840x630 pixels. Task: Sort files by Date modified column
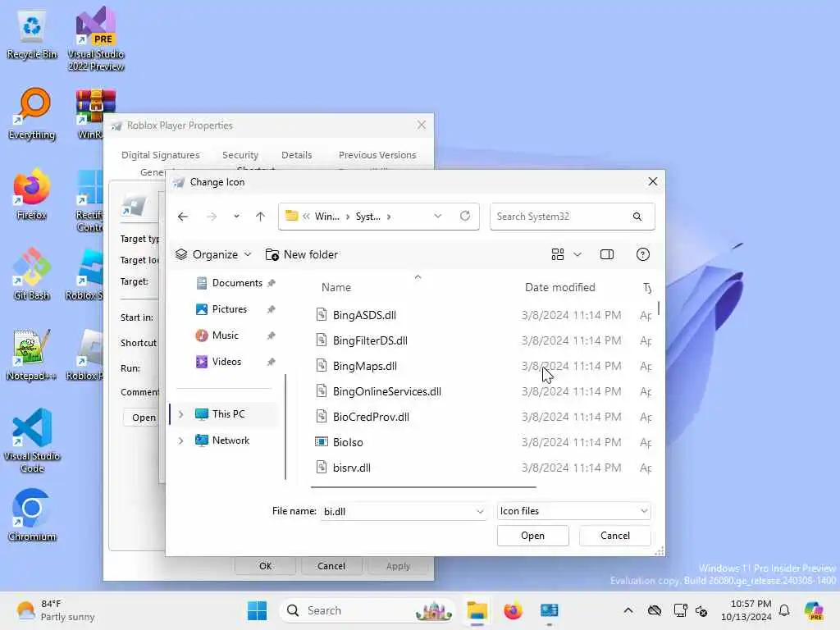point(559,287)
